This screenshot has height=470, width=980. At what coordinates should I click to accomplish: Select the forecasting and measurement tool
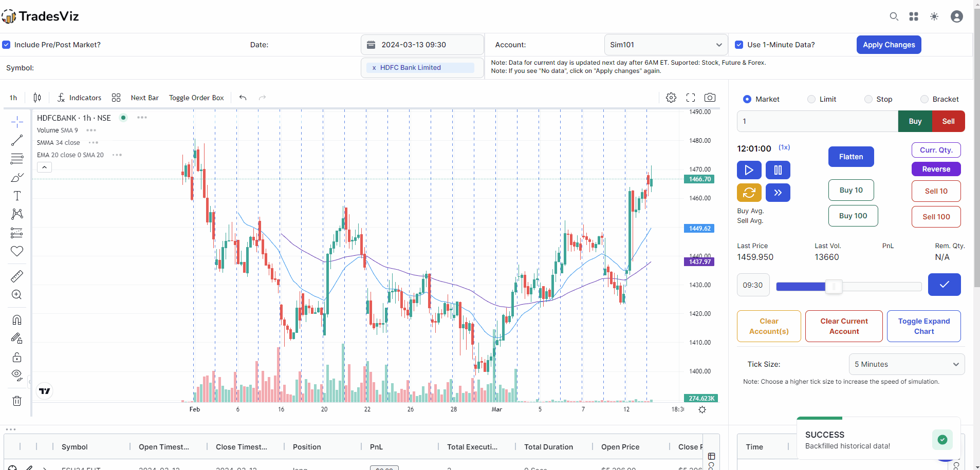coord(17,233)
